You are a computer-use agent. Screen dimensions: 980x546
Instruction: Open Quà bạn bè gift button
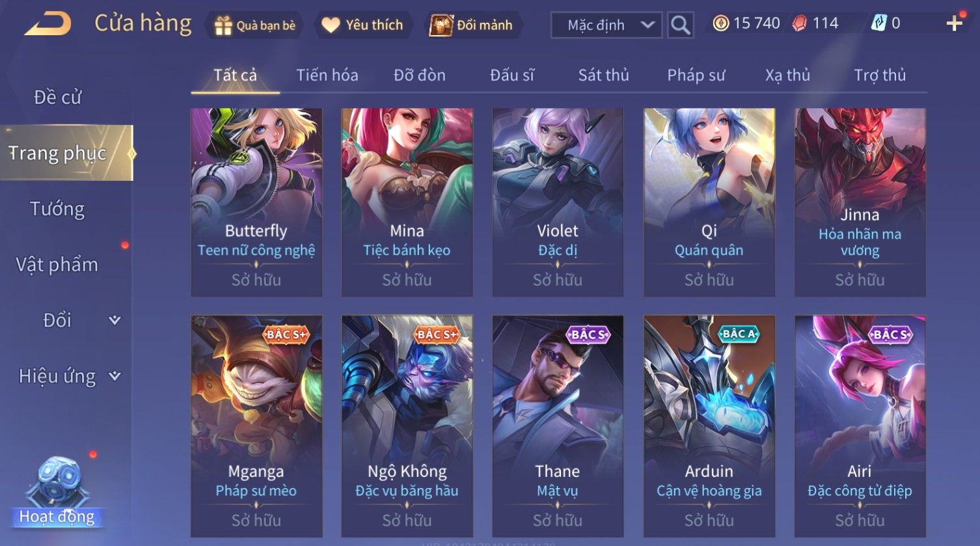255,25
